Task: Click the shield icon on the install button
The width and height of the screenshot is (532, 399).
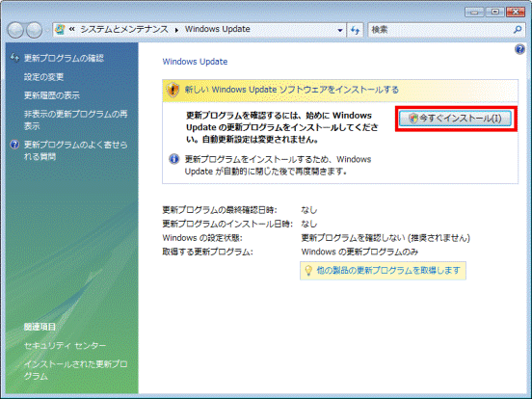Action: point(412,119)
